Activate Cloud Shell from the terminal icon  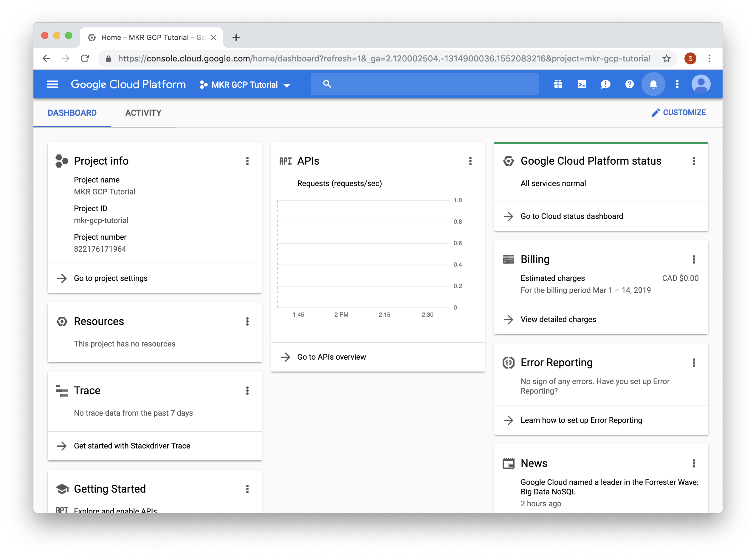[582, 84]
